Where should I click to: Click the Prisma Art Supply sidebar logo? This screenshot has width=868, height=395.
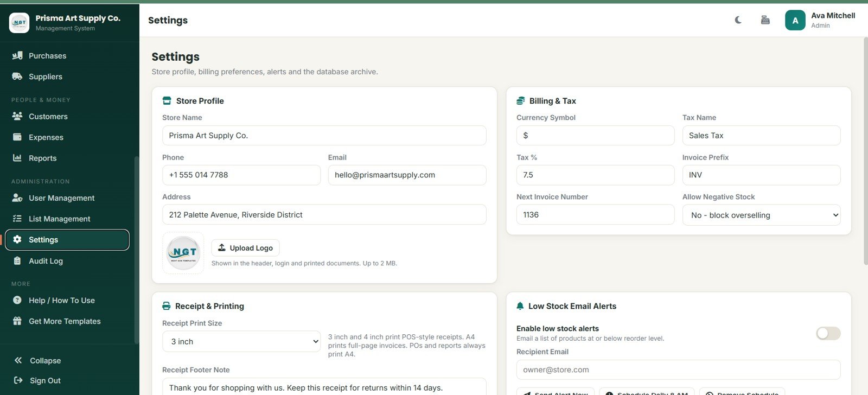20,23
